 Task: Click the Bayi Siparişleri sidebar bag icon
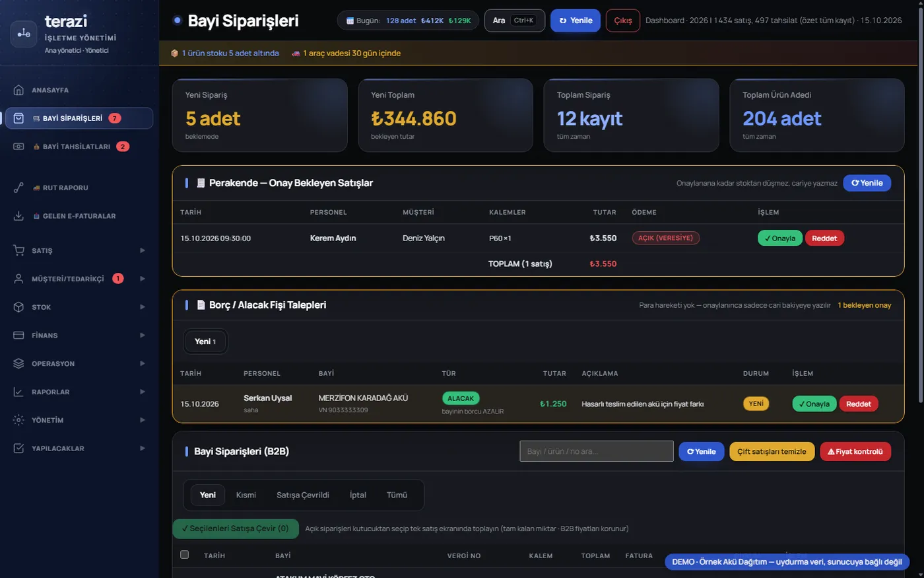pos(18,118)
